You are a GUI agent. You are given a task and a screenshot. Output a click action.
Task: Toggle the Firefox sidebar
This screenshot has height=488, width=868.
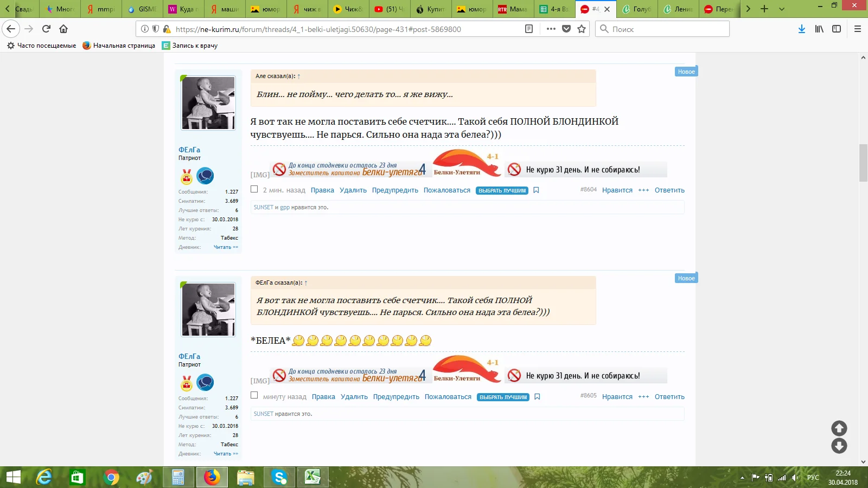tap(837, 29)
